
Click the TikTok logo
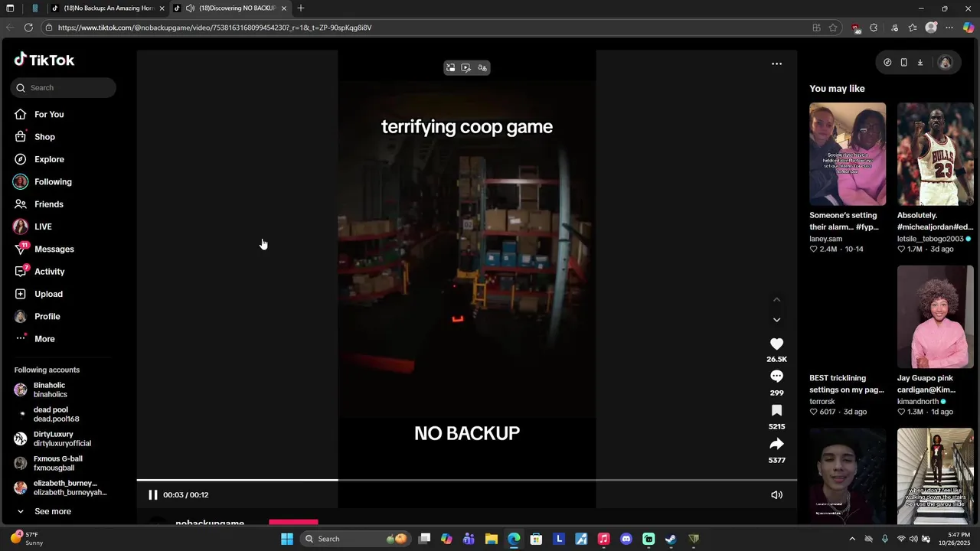coord(44,60)
